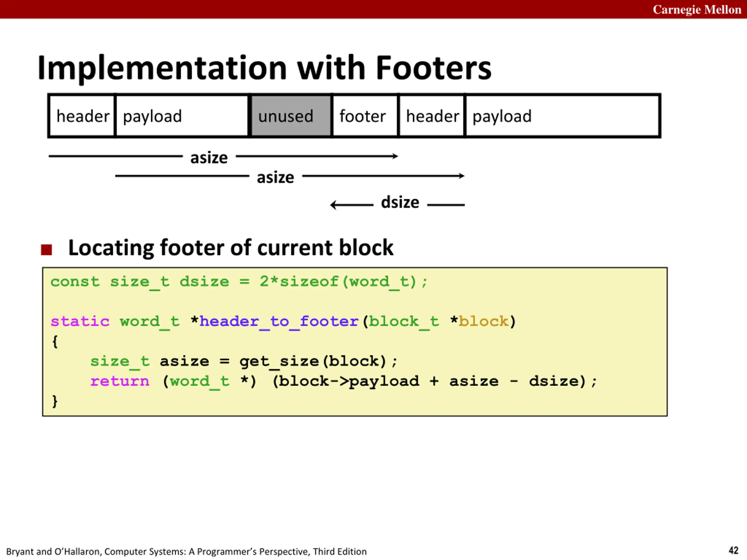Click the 'static' keyword in code
Image resolution: width=747 pixels, height=560 pixels.
click(x=80, y=321)
